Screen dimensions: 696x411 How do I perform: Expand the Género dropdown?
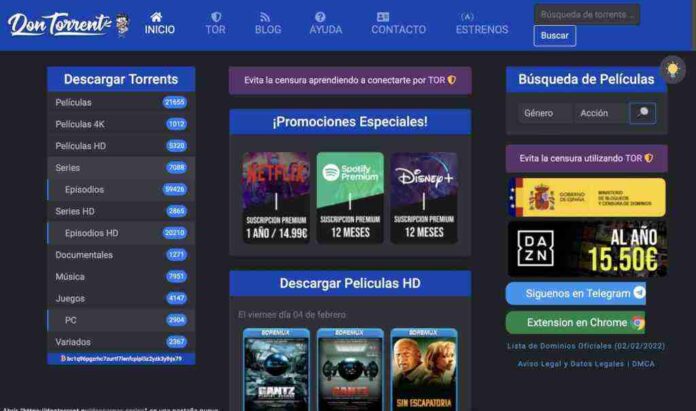[x=544, y=113]
